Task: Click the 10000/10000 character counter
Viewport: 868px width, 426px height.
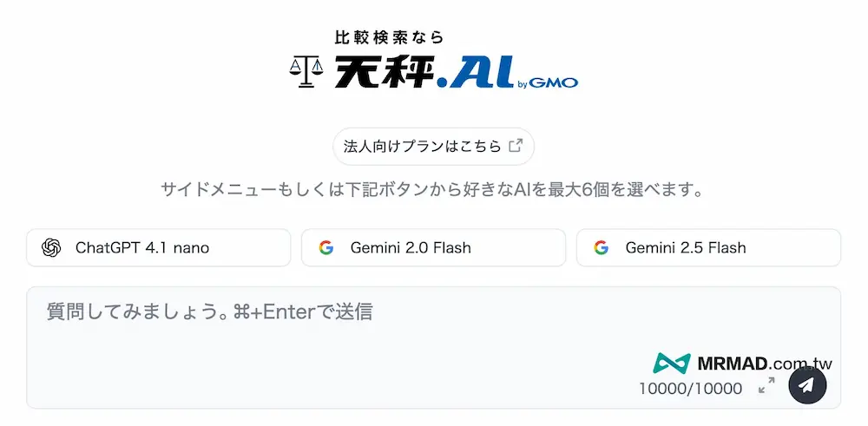Action: 690,388
